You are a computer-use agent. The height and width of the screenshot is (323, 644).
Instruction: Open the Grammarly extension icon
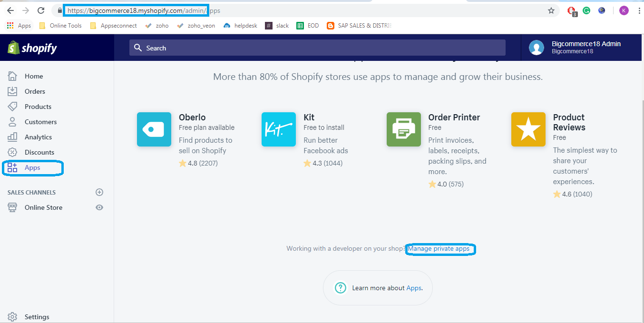[x=586, y=10]
